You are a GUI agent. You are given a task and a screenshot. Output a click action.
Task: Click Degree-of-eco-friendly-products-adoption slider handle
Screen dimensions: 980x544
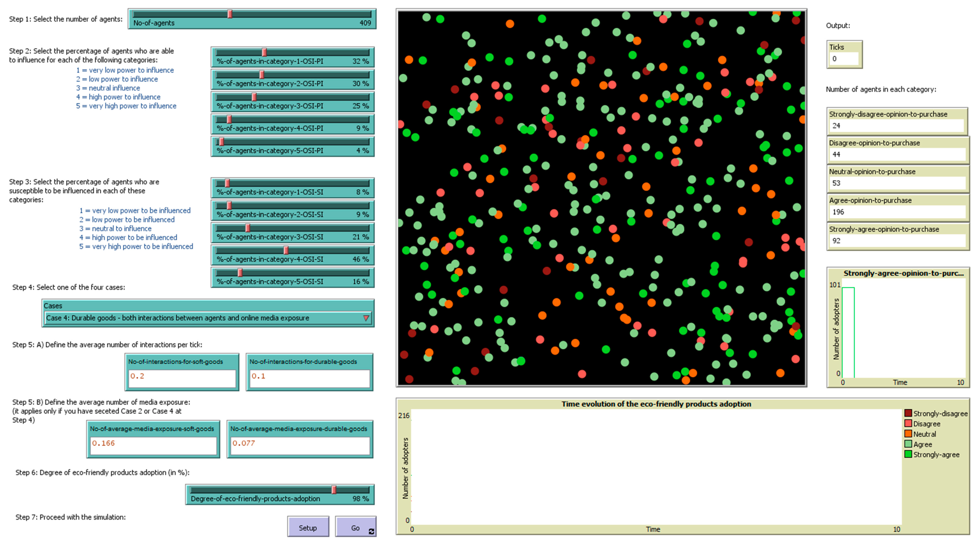[x=334, y=490]
